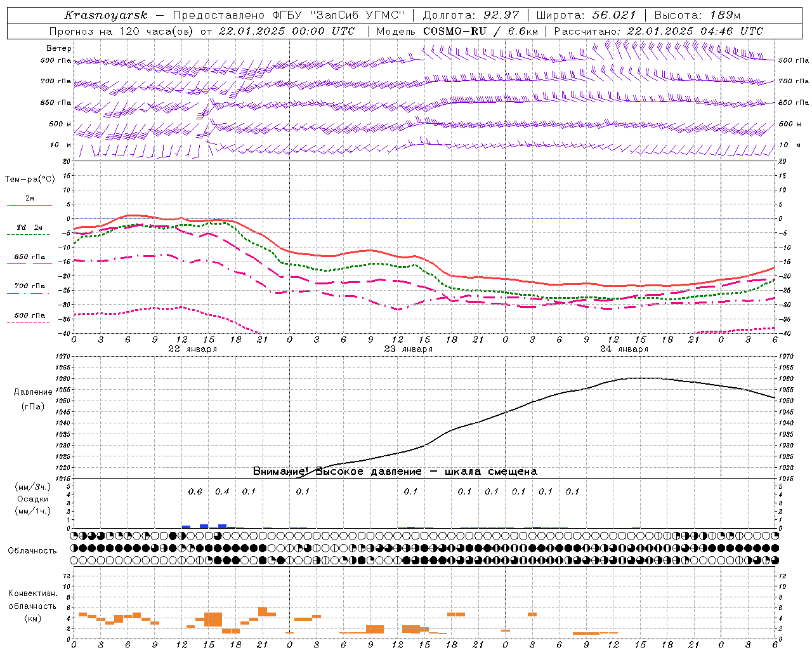Click the black surface pressure curve
Viewport: 812px width, 650px height.
[x=533, y=401]
